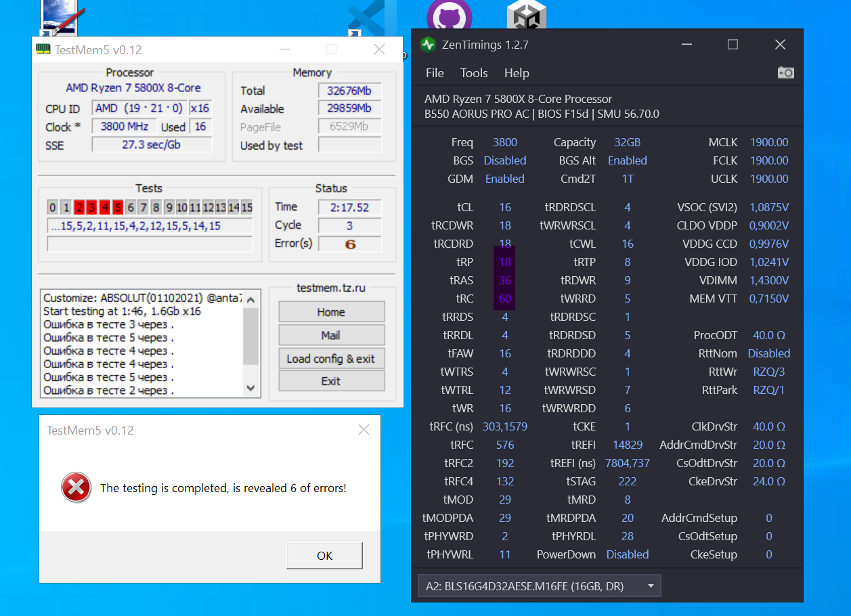
Task: Click the tRFC (ns) value 303,1579
Action: 505,426
